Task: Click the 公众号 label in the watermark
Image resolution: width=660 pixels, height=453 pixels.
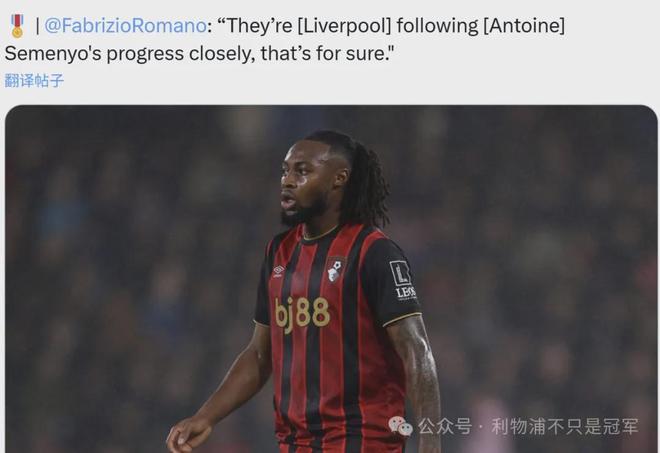Action: coord(444,426)
